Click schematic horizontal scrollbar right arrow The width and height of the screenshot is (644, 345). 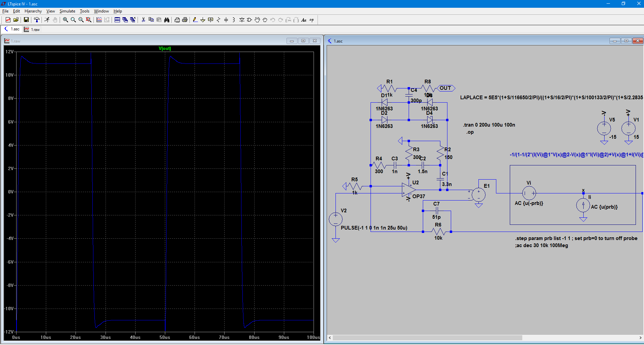point(640,338)
